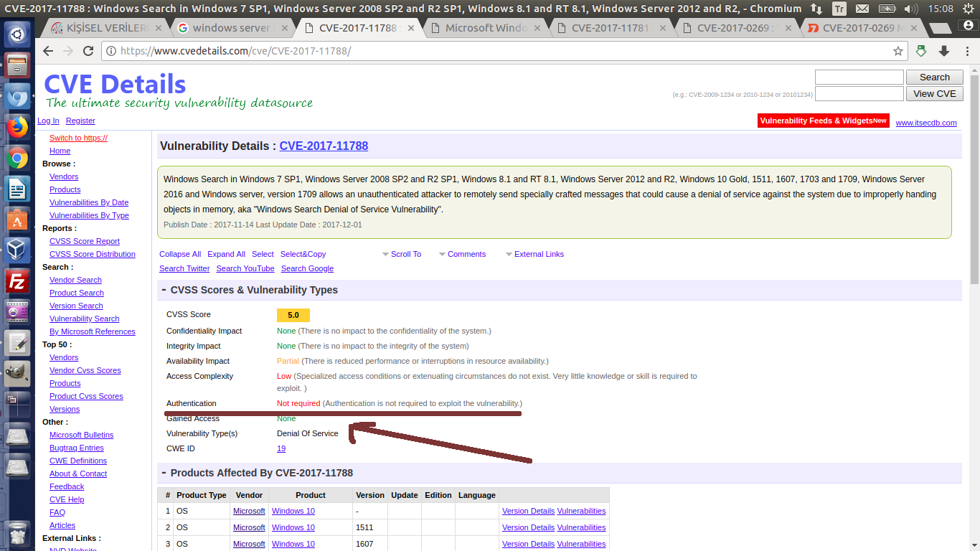Go back with the browser back arrow
This screenshot has width=980, height=551.
48,51
